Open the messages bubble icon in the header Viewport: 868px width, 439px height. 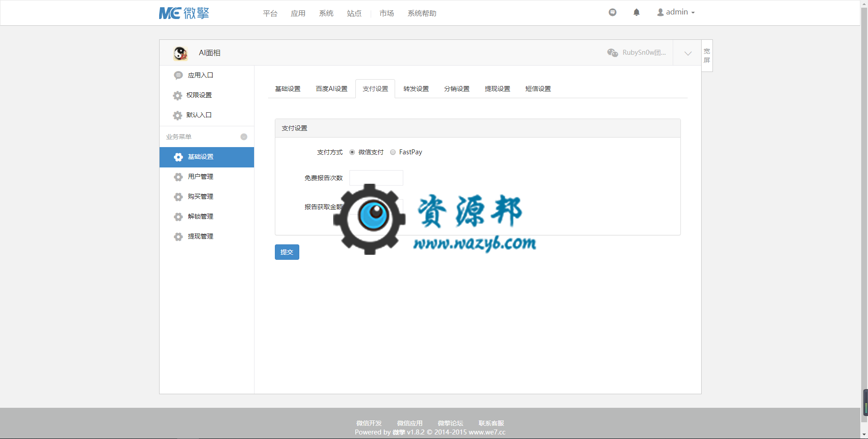tap(613, 12)
